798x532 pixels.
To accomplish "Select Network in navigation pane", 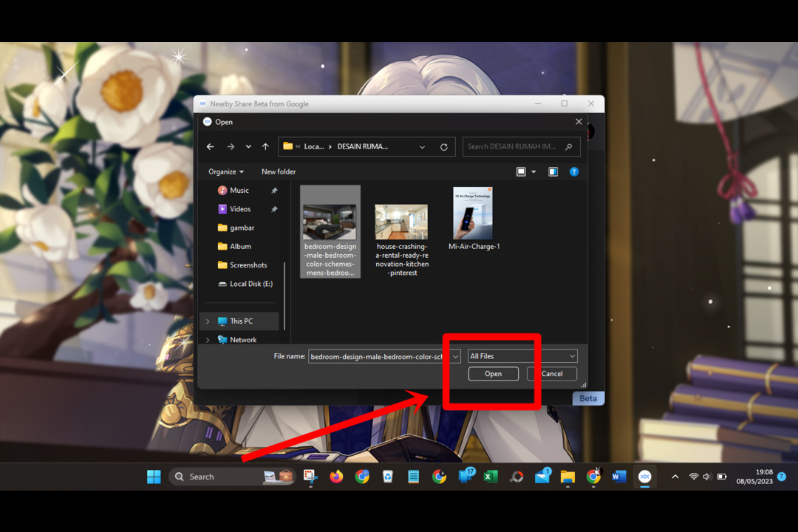I will (x=243, y=340).
